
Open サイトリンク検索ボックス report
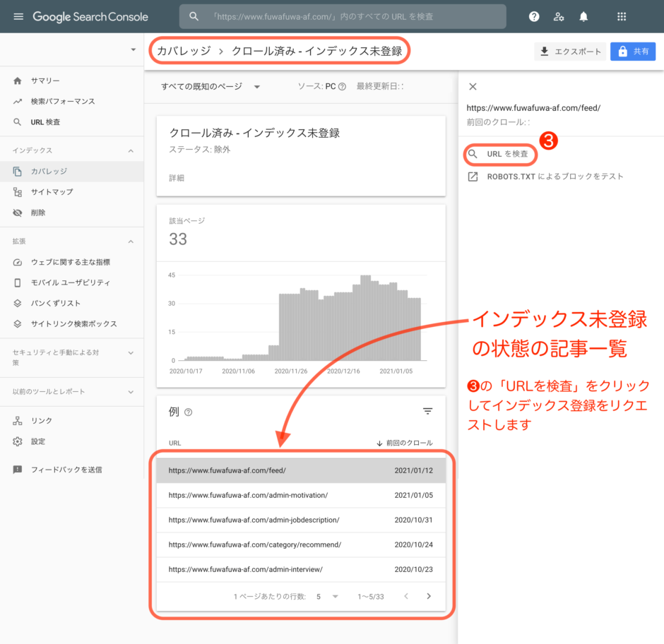point(72,324)
